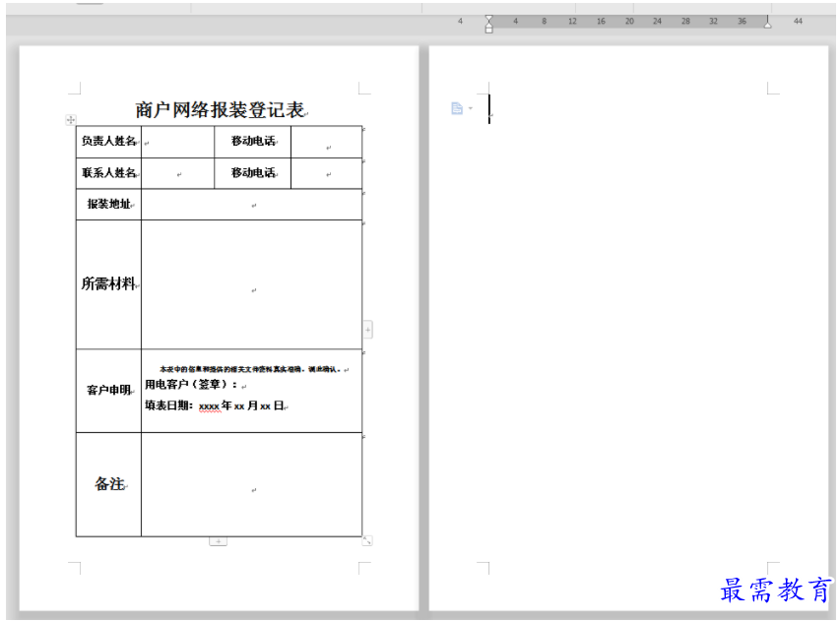Click the table resize handle at bottom-right
Image resolution: width=840 pixels, height=621 pixels.
367,540
